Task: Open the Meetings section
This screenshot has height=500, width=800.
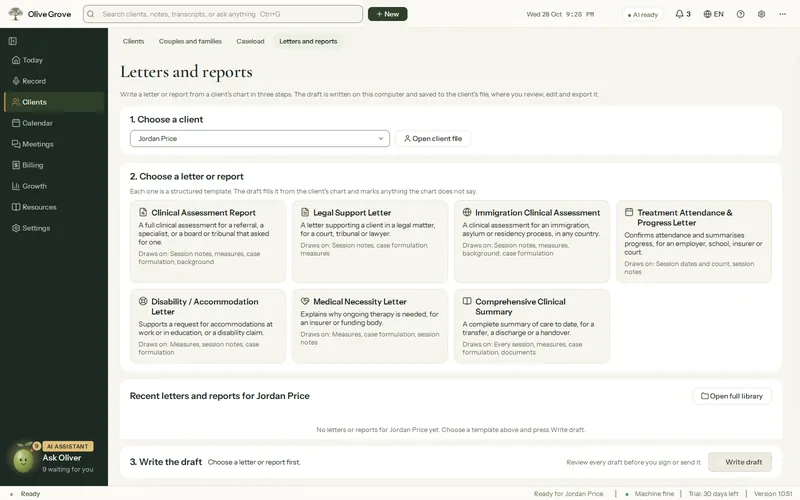Action: [54, 144]
